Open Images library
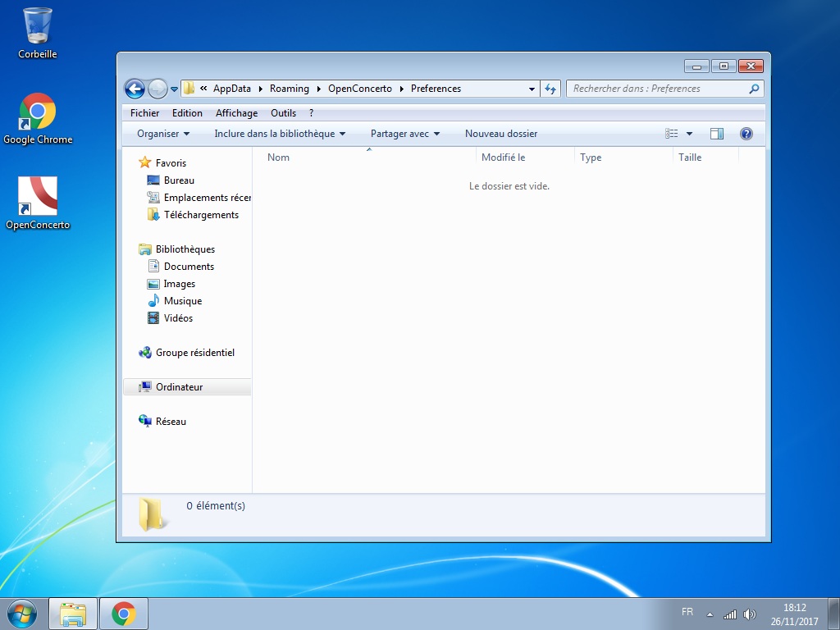Viewport: 840px width, 630px height. (x=179, y=284)
